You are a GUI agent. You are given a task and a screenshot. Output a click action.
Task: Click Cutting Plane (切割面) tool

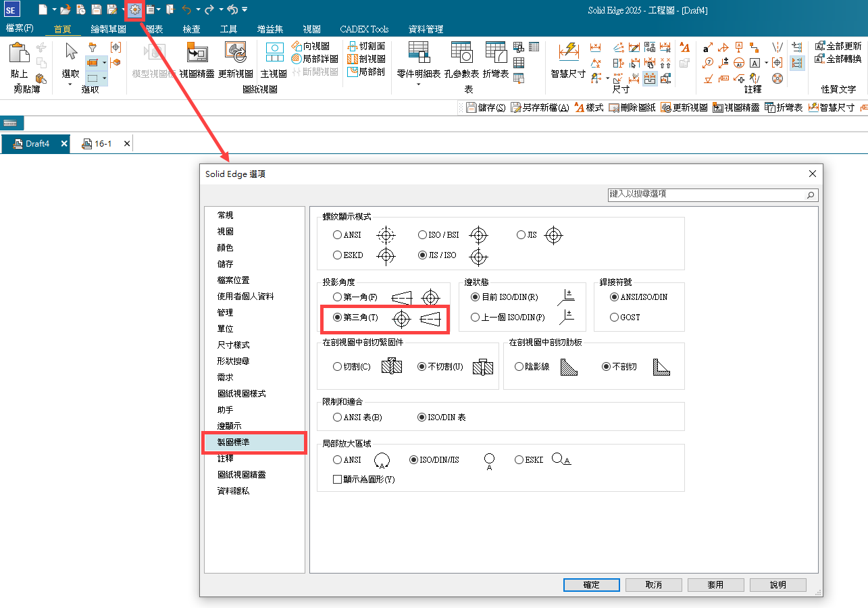pyautogui.click(x=366, y=46)
